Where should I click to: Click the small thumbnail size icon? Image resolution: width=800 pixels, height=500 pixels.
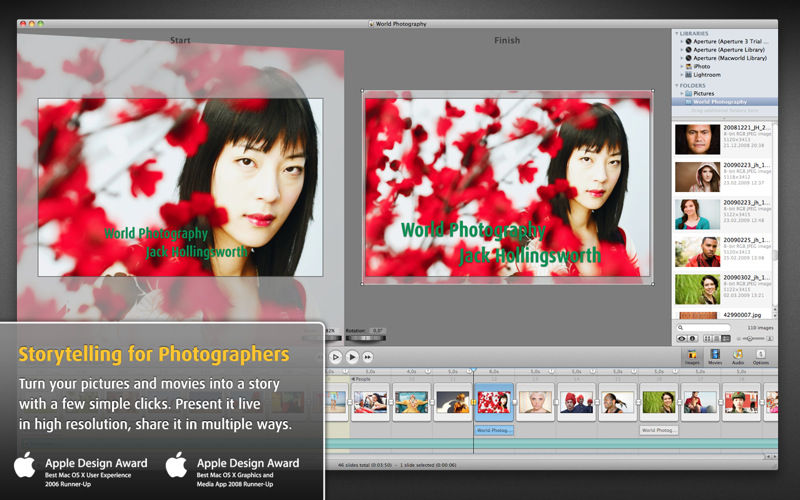pyautogui.click(x=739, y=339)
